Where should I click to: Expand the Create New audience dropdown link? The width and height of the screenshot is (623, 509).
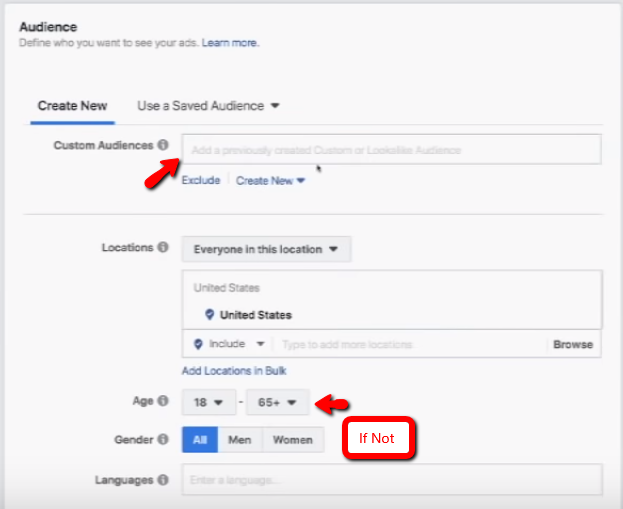tap(270, 180)
